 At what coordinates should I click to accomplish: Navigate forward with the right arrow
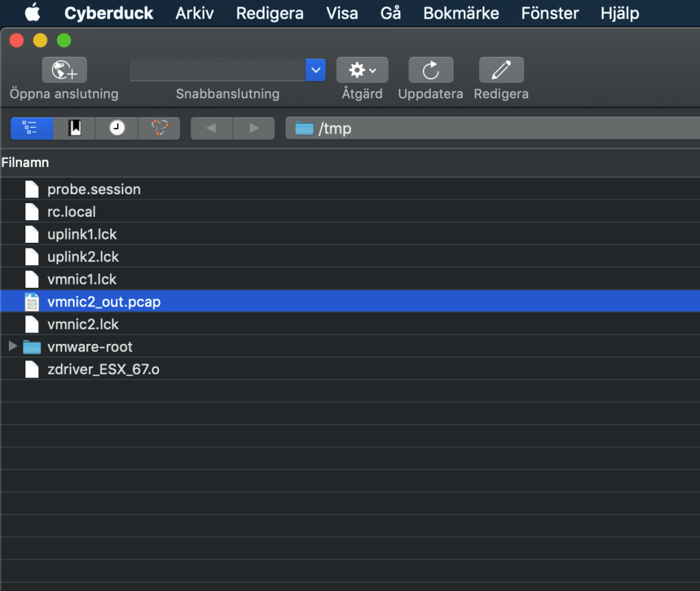[254, 128]
